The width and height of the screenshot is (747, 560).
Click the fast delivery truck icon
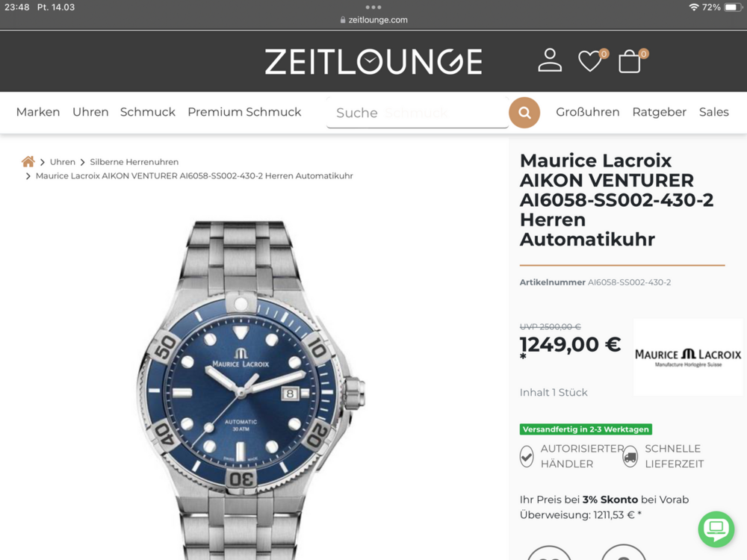pos(630,456)
